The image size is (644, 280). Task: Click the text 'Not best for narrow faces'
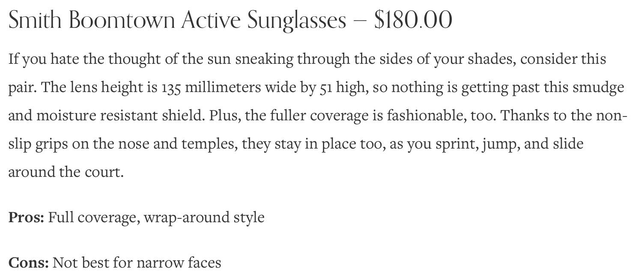click(137, 262)
